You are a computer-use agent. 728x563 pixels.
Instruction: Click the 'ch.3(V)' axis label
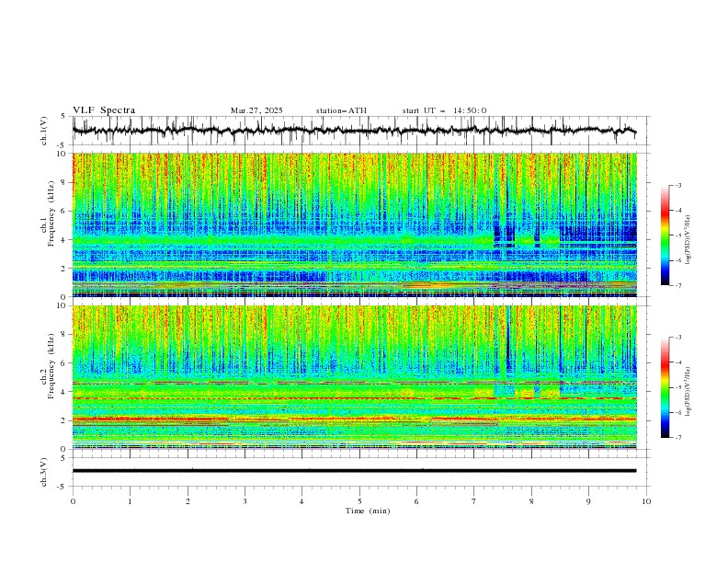click(44, 472)
